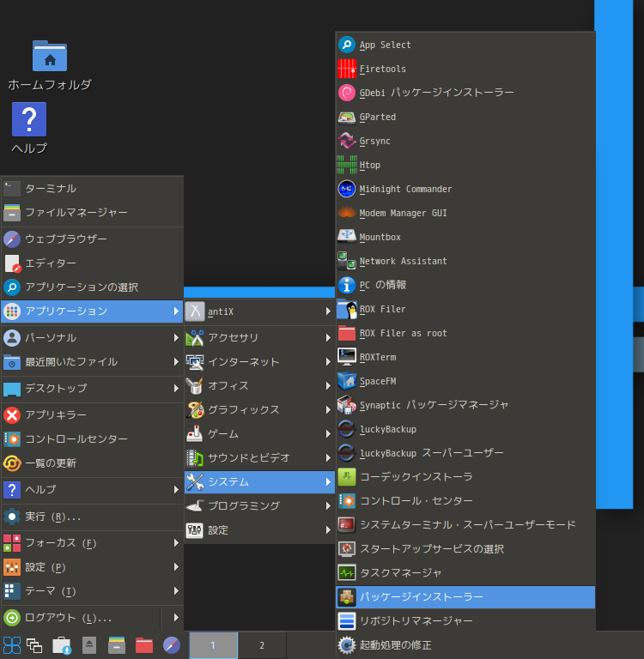644x659 pixels.
Task: Open コントロール・センター in システム submenu
Action: [465, 500]
